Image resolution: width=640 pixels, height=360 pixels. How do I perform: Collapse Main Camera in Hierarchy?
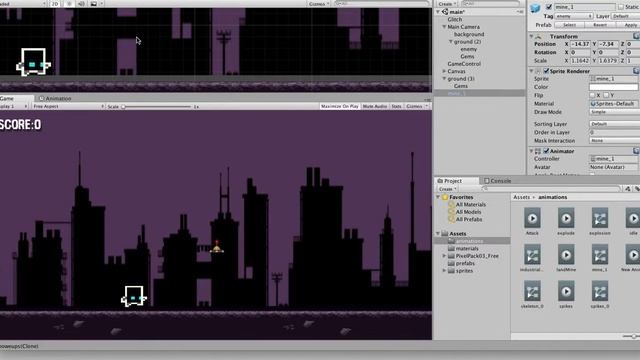coord(444,27)
